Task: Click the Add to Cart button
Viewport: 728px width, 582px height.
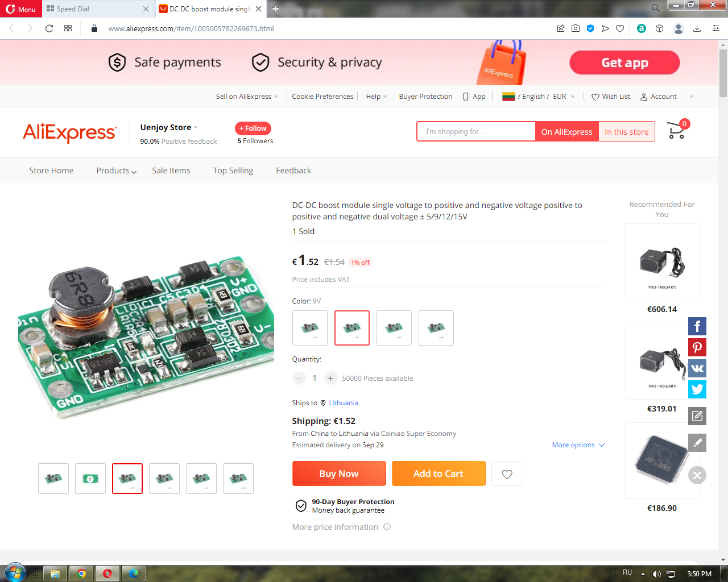Action: tap(439, 473)
